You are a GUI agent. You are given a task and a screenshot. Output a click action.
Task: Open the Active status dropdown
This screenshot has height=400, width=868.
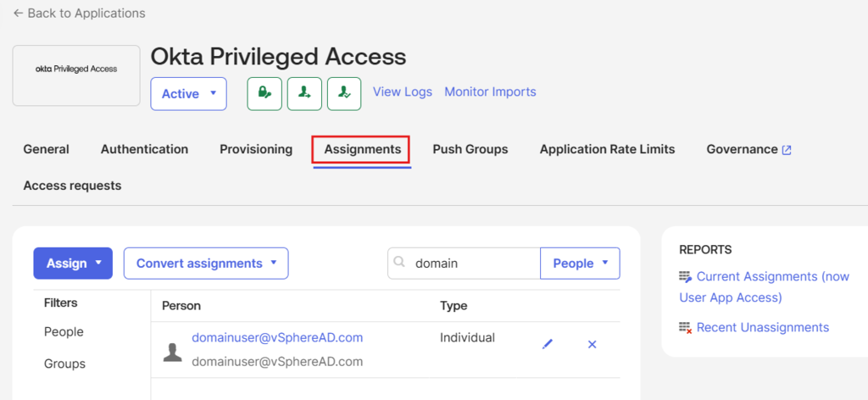(189, 94)
